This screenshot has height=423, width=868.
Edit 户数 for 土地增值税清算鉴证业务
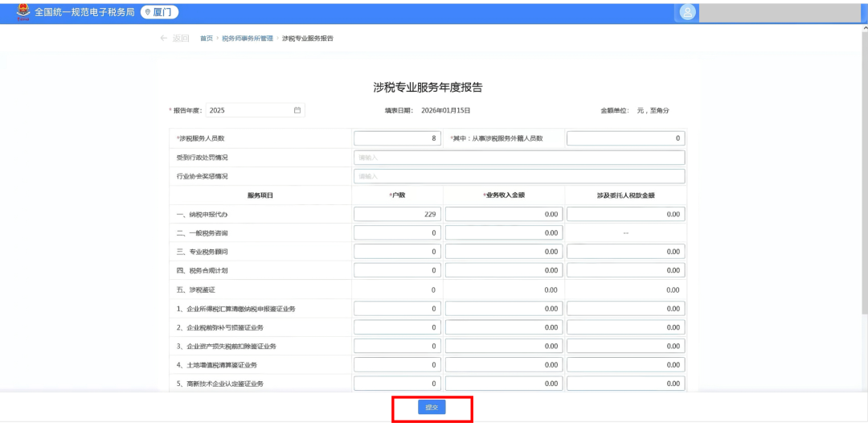click(398, 365)
